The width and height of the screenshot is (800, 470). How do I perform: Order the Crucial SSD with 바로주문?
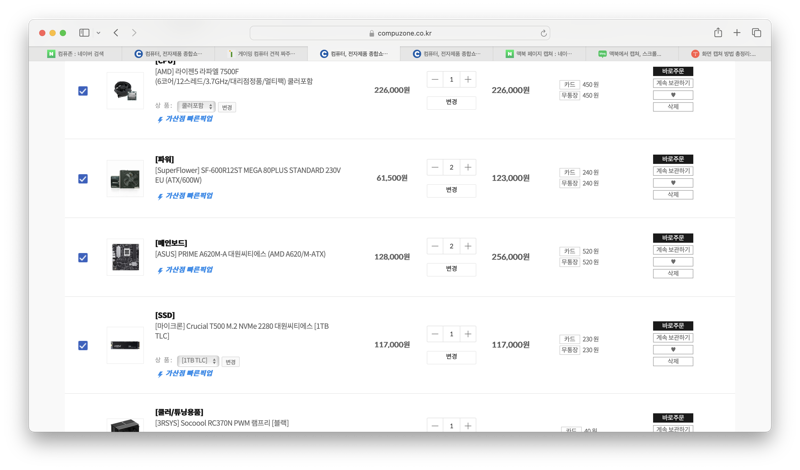pos(673,326)
